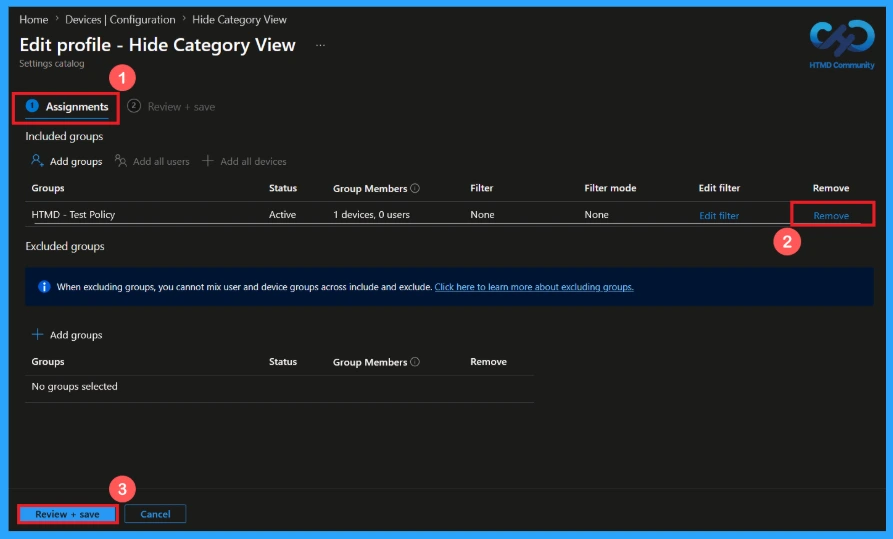Click the plus icon for Add all devices
893x539 pixels.
pos(208,161)
